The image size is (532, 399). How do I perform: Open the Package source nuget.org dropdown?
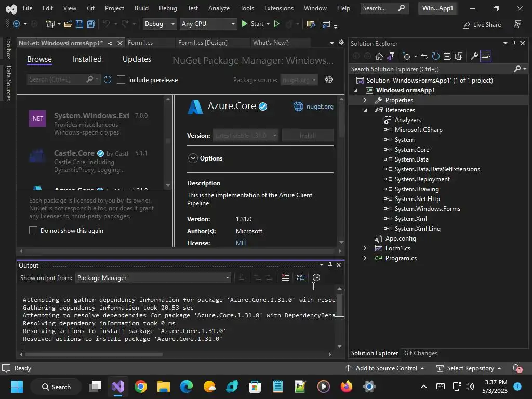coord(299,79)
